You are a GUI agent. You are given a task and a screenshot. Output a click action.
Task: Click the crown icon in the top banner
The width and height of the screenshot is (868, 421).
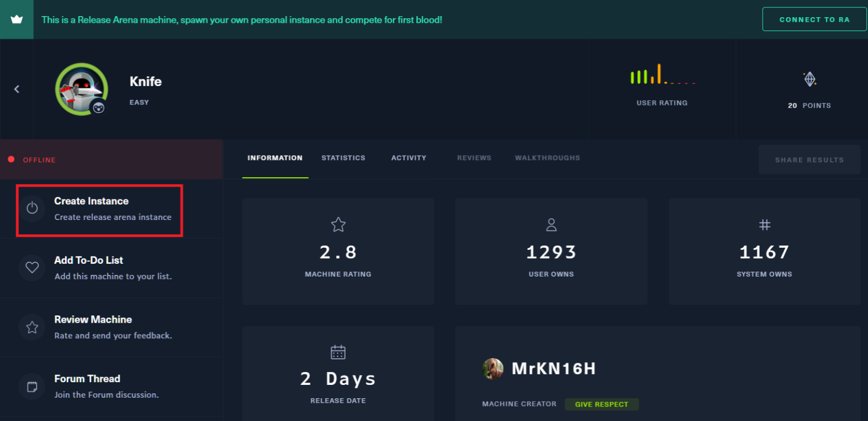pos(16,19)
